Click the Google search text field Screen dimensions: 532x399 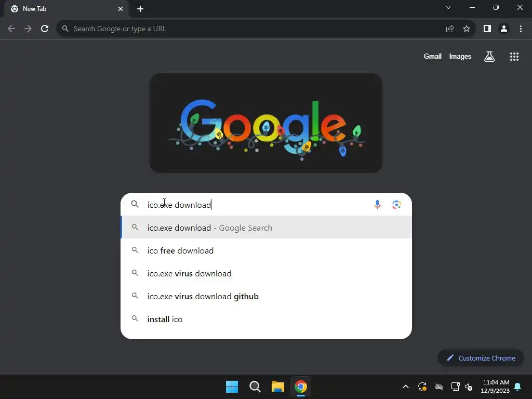258,205
